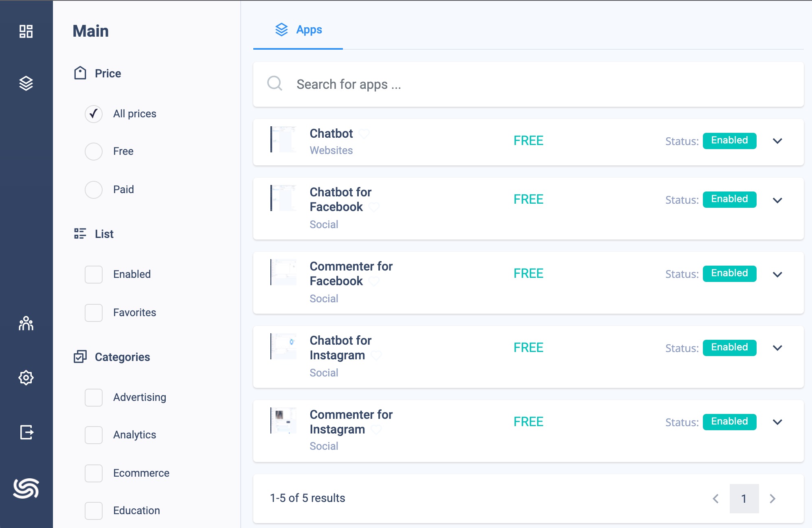This screenshot has width=812, height=528.
Task: Click the Commenter for Facebook title
Action: pos(351,274)
